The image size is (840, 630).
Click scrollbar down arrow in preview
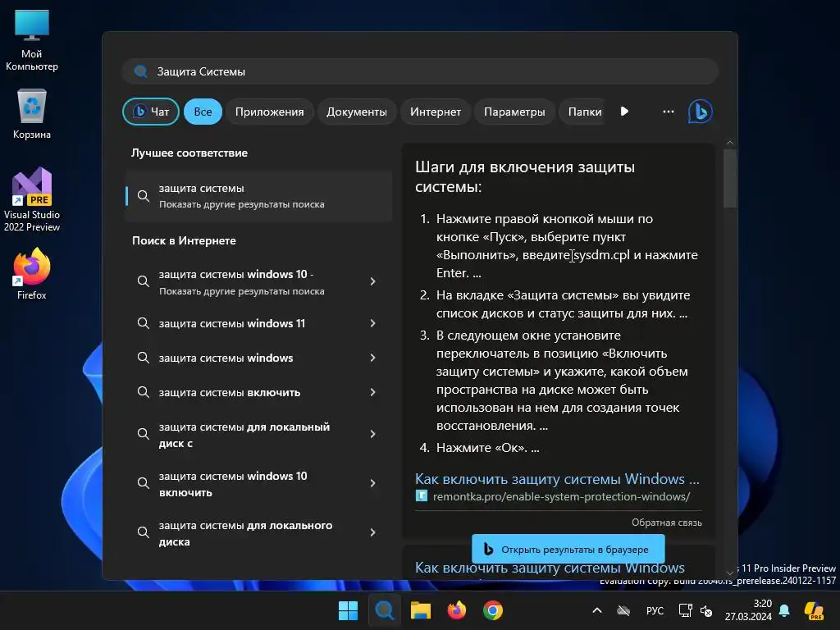[x=729, y=573]
